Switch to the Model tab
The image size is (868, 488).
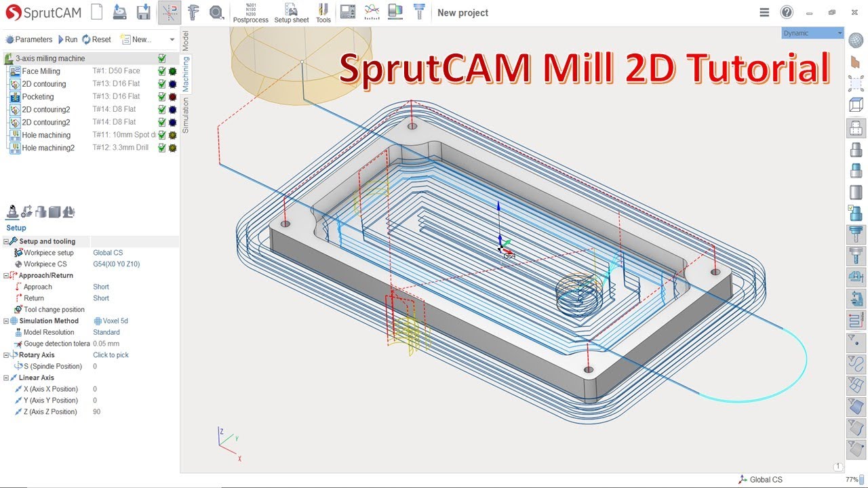[186, 40]
